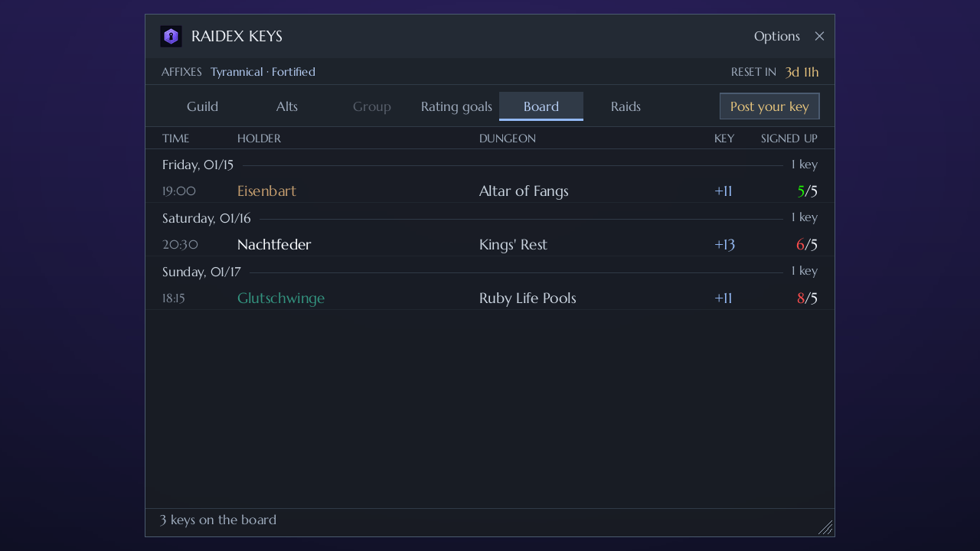Click the Tyrannical · Fortified affixes text

click(x=263, y=72)
